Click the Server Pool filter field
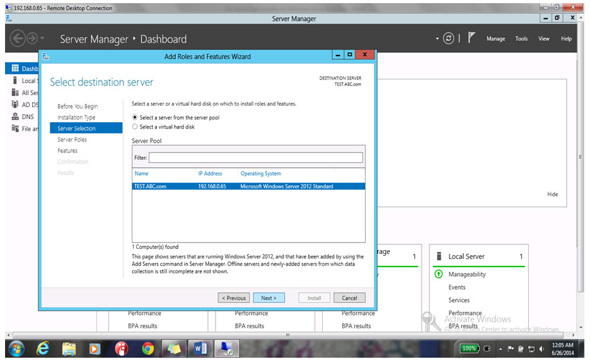The width and height of the screenshot is (590, 364). click(255, 157)
